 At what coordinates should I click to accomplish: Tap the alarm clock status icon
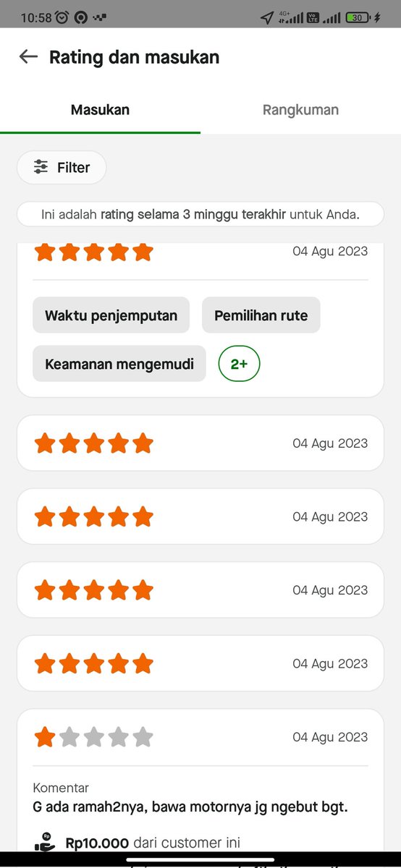pyautogui.click(x=62, y=17)
